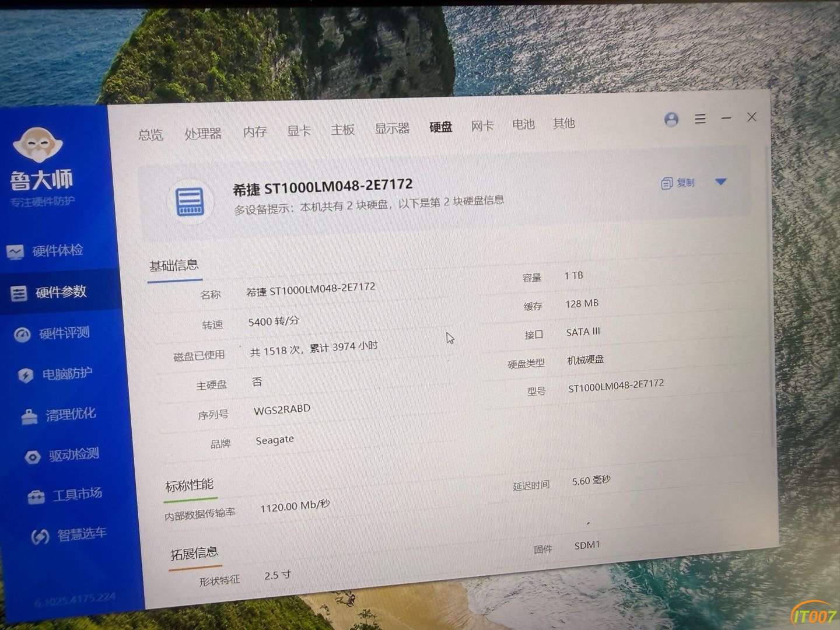This screenshot has width=840, height=630.
Task: Select the 显卡 tab
Action: pos(299,131)
